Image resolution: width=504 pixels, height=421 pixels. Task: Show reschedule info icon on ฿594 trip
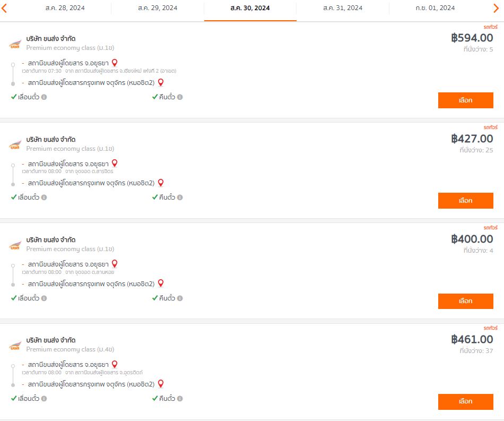click(44, 97)
